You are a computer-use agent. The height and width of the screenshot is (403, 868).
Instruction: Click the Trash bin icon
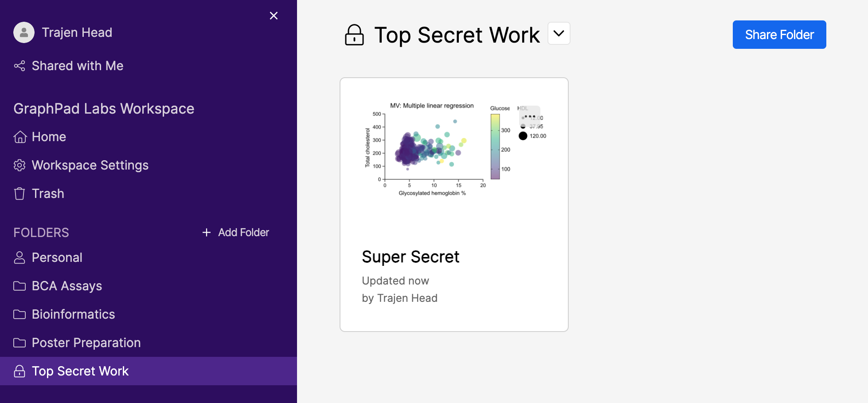tap(20, 194)
